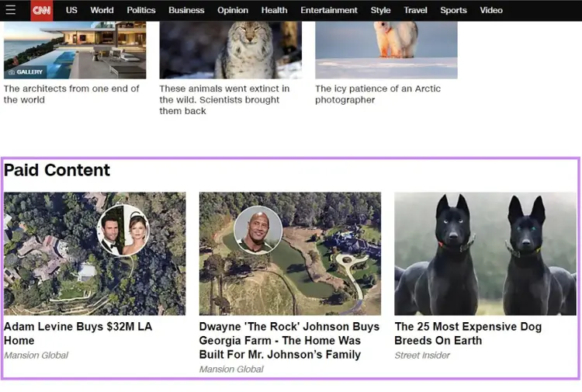This screenshot has height=392, width=582.
Task: Navigate to the Opinion section
Action: pyautogui.click(x=233, y=10)
